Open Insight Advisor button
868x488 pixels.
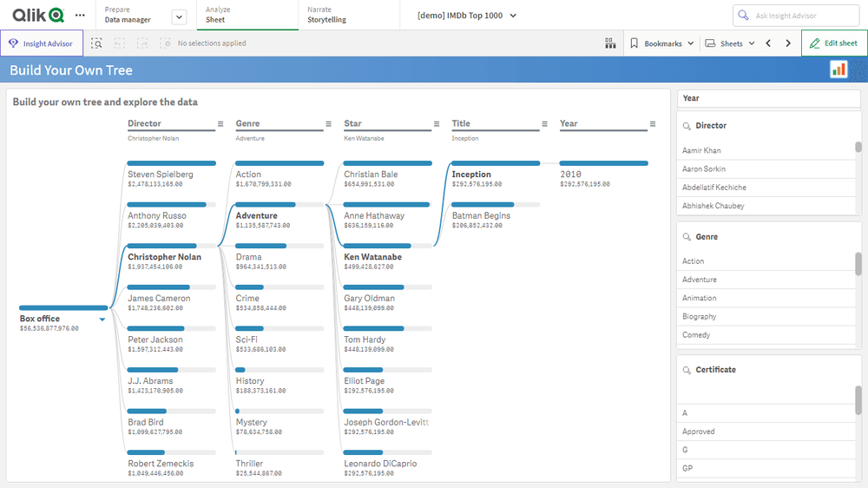[42, 43]
